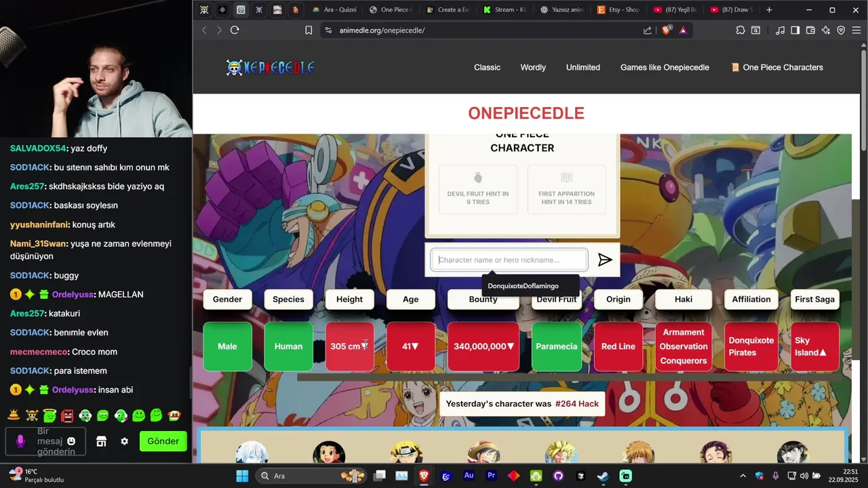The width and height of the screenshot is (868, 488).
Task: Open the emoji picker in chat input
Action: click(71, 441)
